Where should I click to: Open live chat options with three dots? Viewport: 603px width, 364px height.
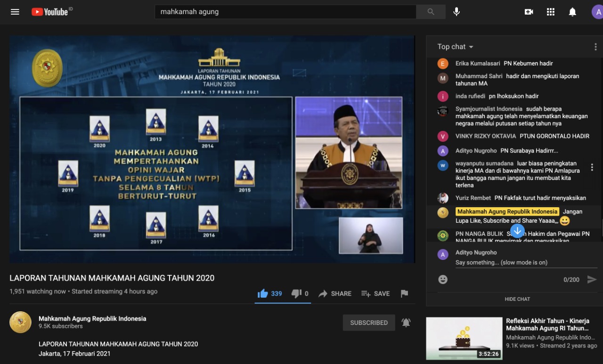tap(595, 46)
